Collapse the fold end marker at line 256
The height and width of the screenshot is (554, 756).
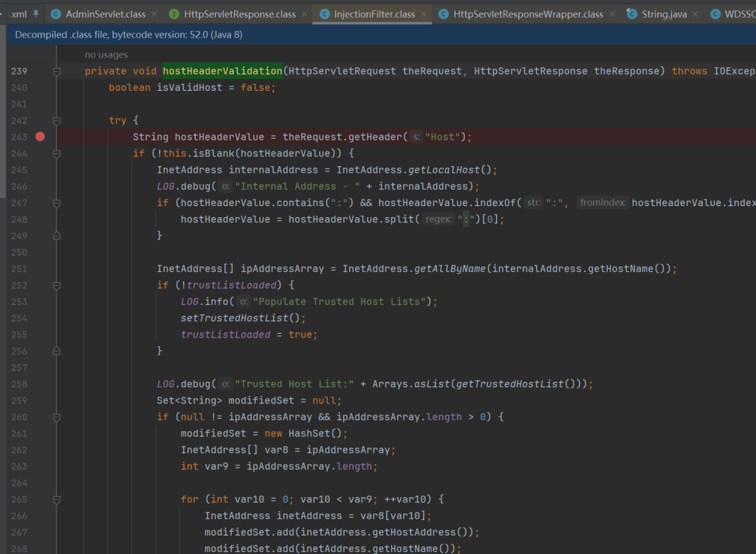click(56, 352)
